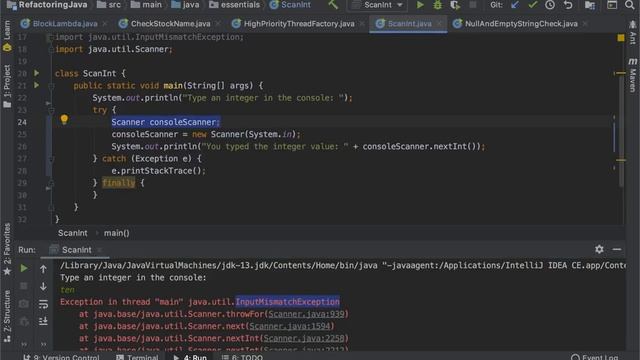Start debugging with the bug icon
Image resolution: width=640 pixels, height=360 pixels.
(x=438, y=5)
